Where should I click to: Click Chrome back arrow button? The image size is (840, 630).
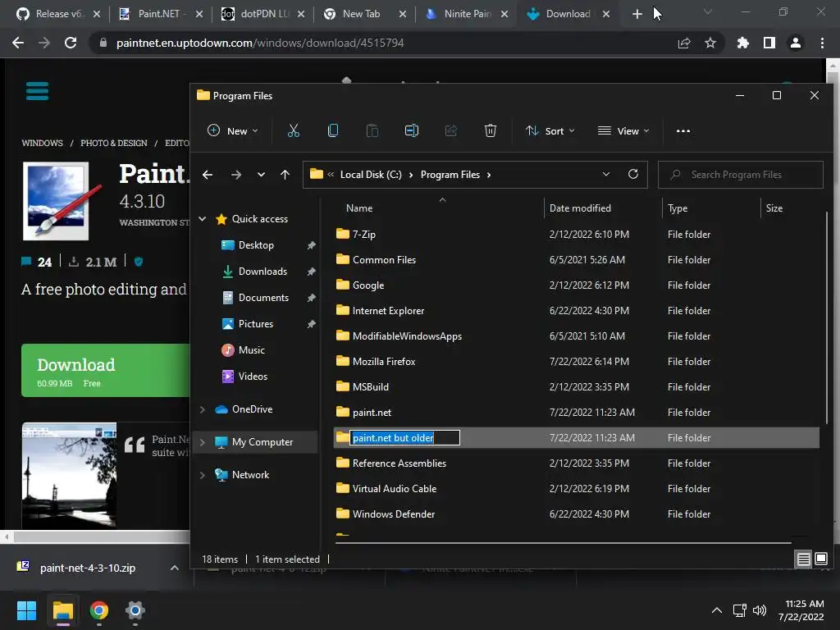click(18, 43)
